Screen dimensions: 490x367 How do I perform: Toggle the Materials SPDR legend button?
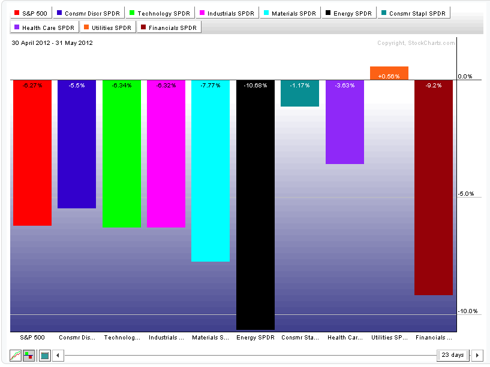point(290,13)
